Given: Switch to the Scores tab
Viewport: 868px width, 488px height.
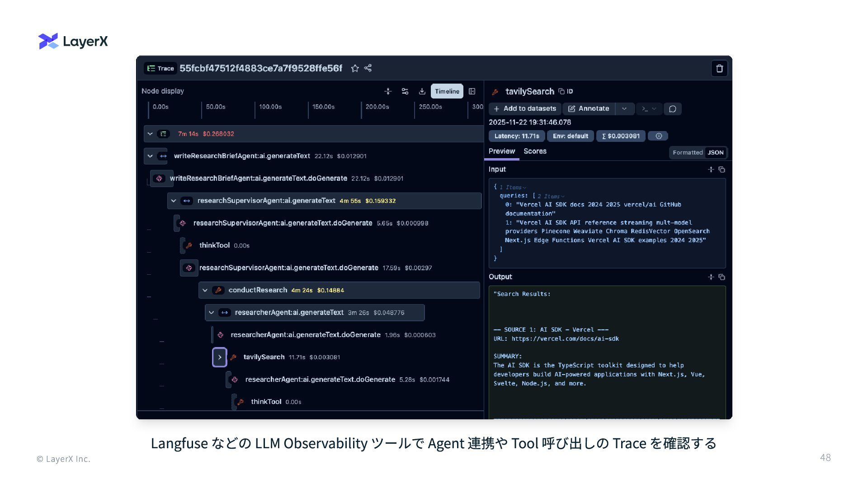Looking at the screenshot, I should [x=535, y=151].
